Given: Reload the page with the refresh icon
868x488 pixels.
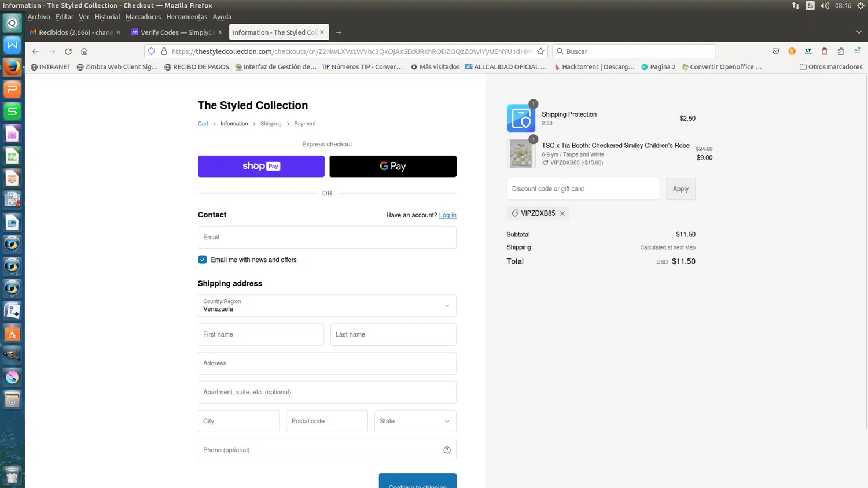Looking at the screenshot, I should [x=68, y=51].
